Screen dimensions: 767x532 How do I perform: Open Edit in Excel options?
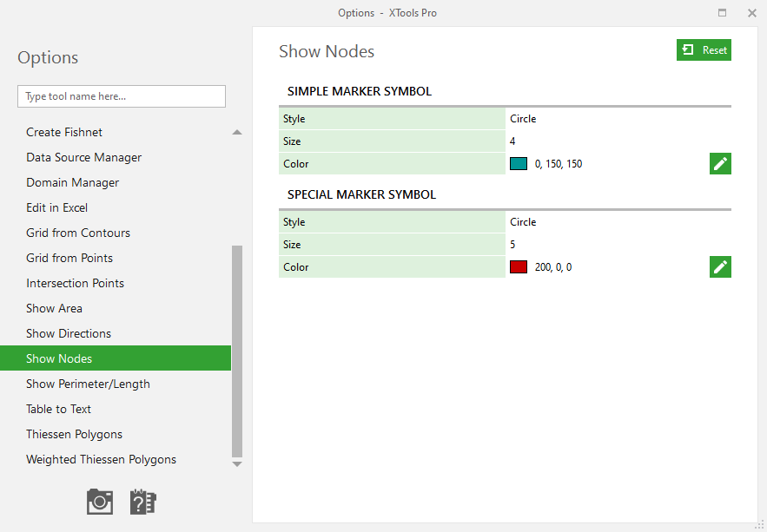tap(116, 207)
